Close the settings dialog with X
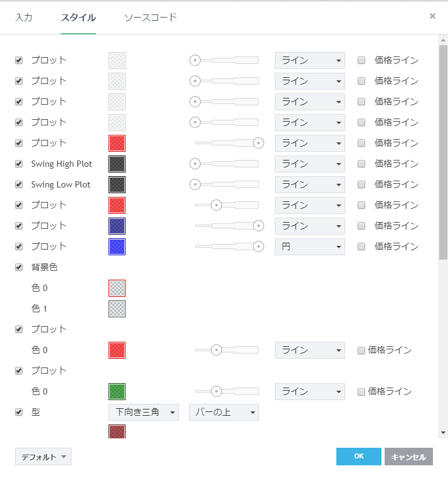The image size is (448, 481). tap(432, 16)
